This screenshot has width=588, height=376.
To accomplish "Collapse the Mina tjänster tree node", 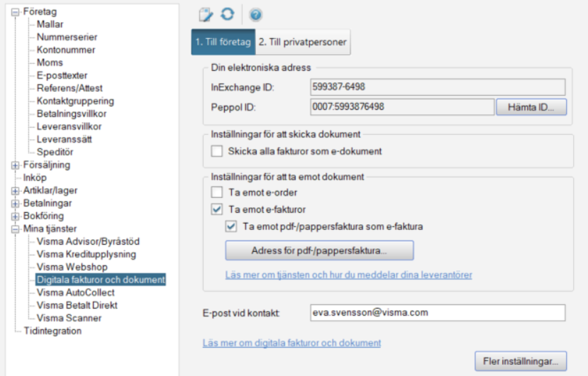I will (15, 229).
